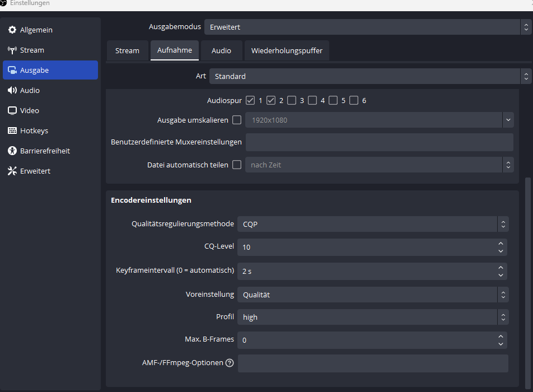Click the Barrierefreiheit accessibility icon
The image size is (533, 392).
(x=12, y=151)
